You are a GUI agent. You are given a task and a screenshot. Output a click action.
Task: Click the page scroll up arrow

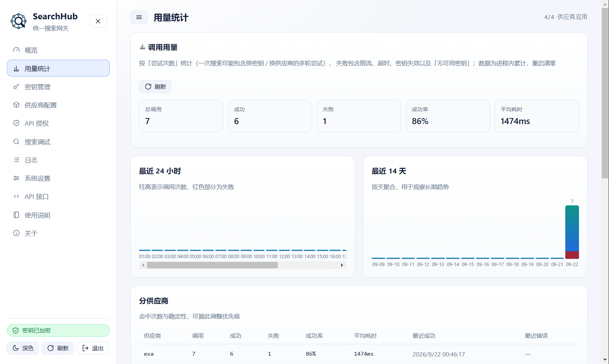click(605, 4)
